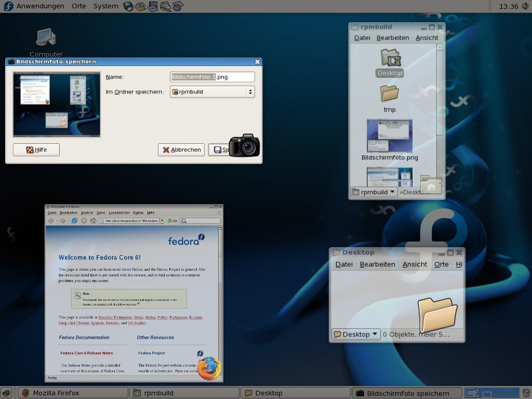The height and width of the screenshot is (399, 532).
Task: Click the volume speaker icon in the top panel
Action: pyautogui.click(x=525, y=7)
